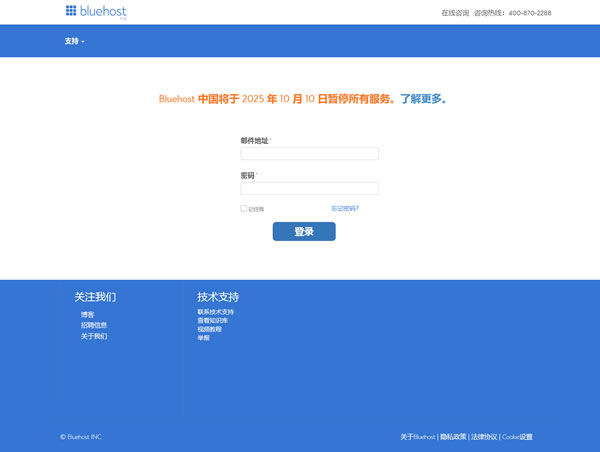Click the 登录 button

click(x=304, y=232)
